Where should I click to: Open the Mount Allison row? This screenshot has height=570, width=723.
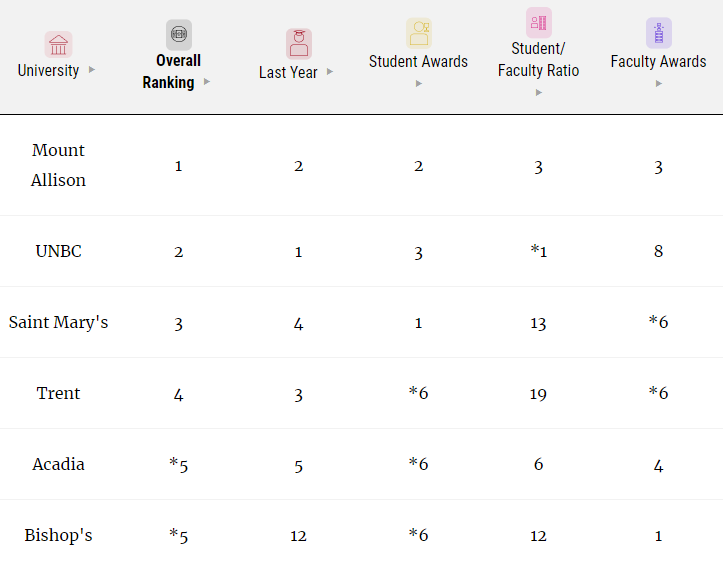pos(58,165)
